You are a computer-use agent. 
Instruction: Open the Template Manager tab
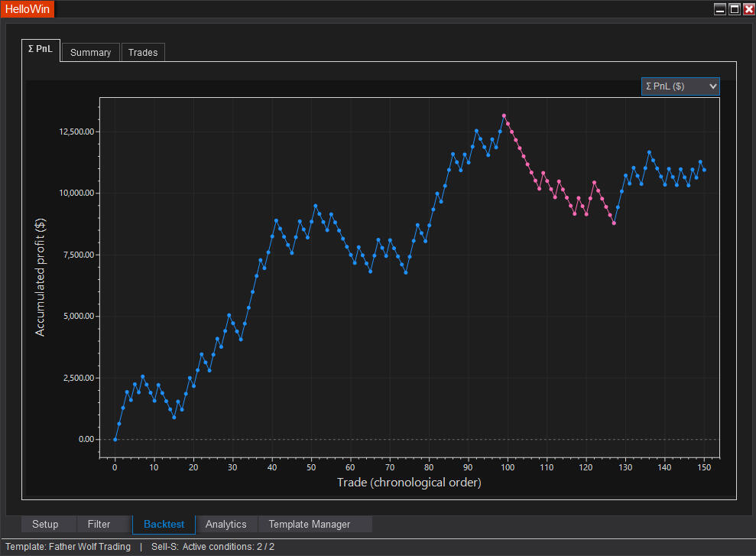pyautogui.click(x=309, y=524)
